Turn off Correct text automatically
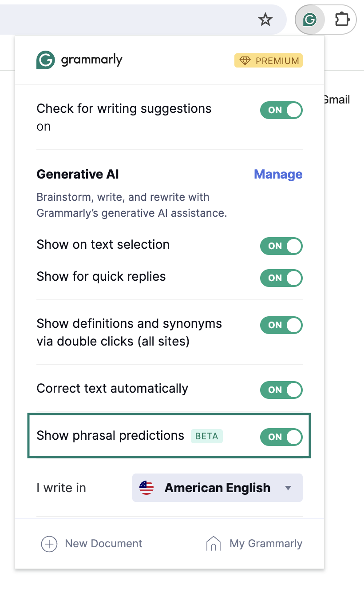Viewport: 364px width, 589px height. pyautogui.click(x=281, y=390)
